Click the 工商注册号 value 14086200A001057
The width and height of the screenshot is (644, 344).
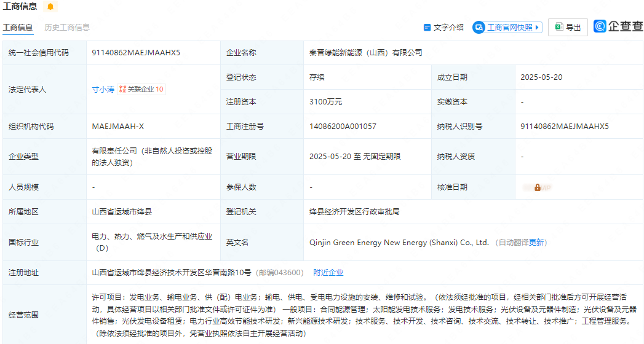343,127
